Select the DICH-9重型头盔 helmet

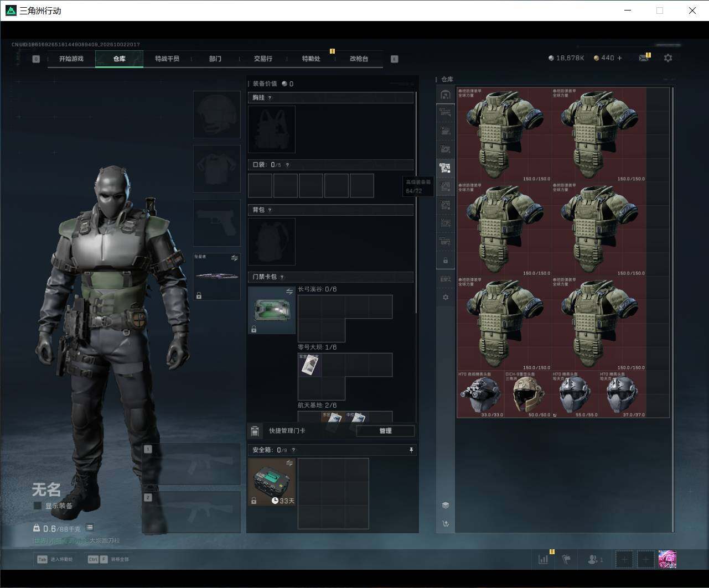pyautogui.click(x=527, y=394)
